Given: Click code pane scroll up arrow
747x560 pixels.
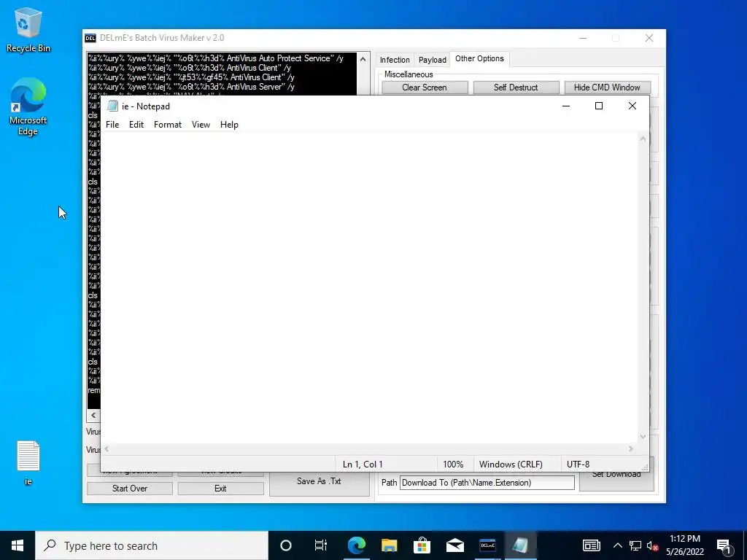Looking at the screenshot, I should pyautogui.click(x=363, y=60).
